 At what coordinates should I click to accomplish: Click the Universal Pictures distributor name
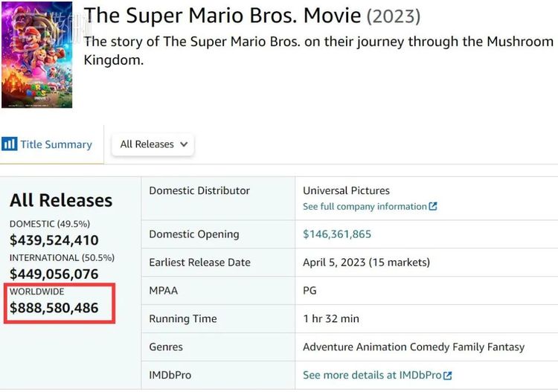(x=346, y=190)
